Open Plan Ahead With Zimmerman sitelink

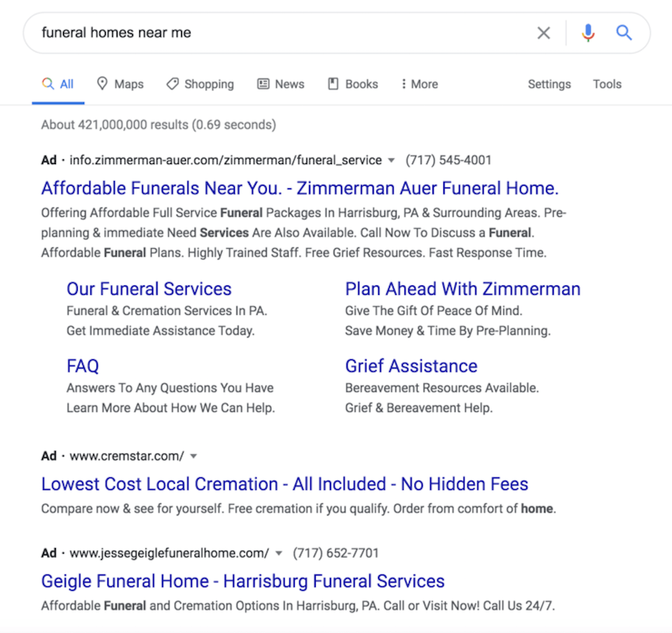(x=463, y=289)
